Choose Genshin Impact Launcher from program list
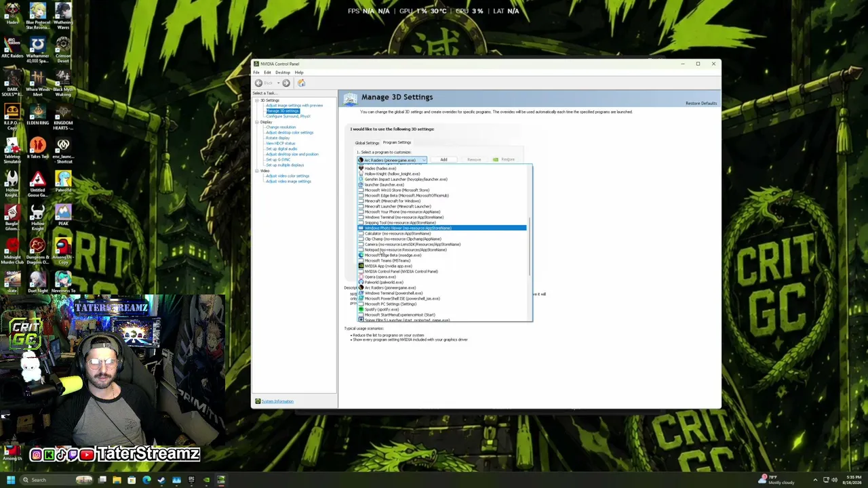868x488 pixels. click(x=442, y=180)
